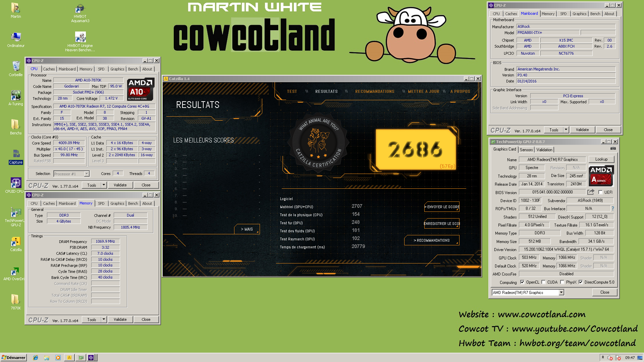Image resolution: width=644 pixels, height=362 pixels.
Task: Click the Action Center flag tray icon
Action: tap(618, 358)
